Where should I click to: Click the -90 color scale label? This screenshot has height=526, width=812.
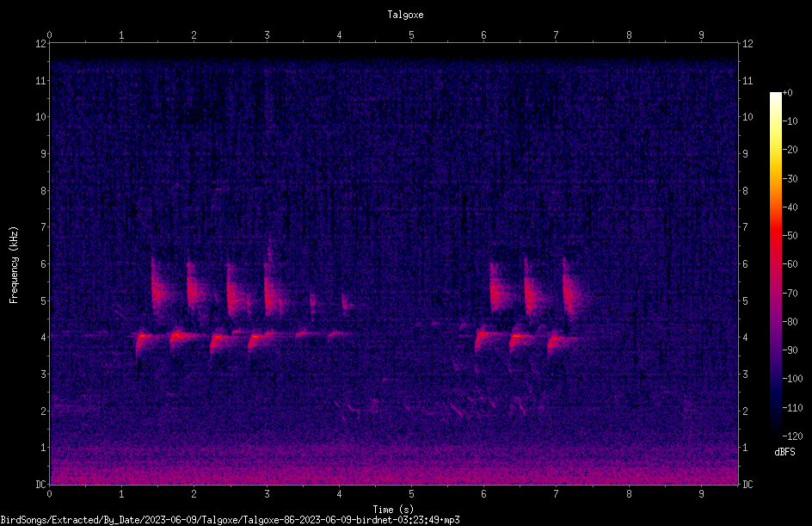[x=790, y=350]
